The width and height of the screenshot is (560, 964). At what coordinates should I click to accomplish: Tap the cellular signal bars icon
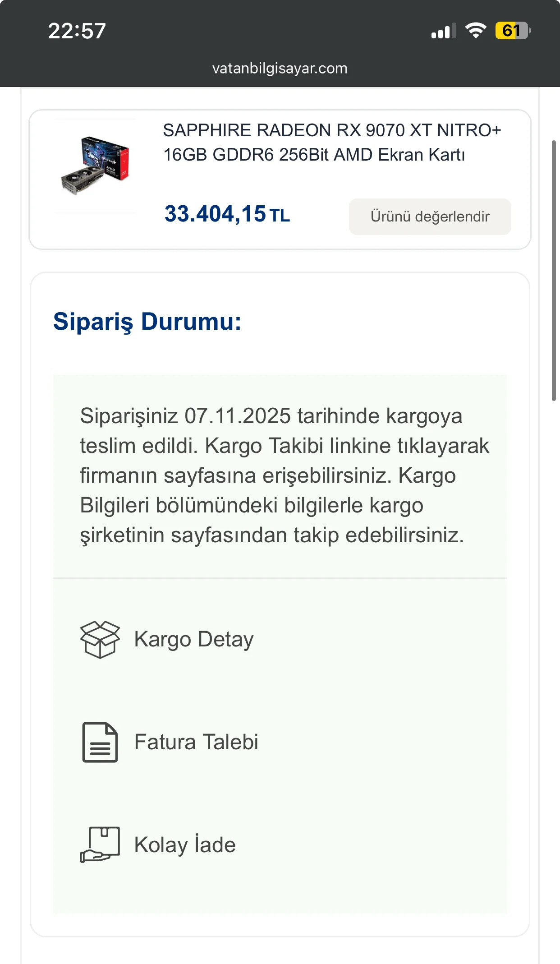pos(443,31)
